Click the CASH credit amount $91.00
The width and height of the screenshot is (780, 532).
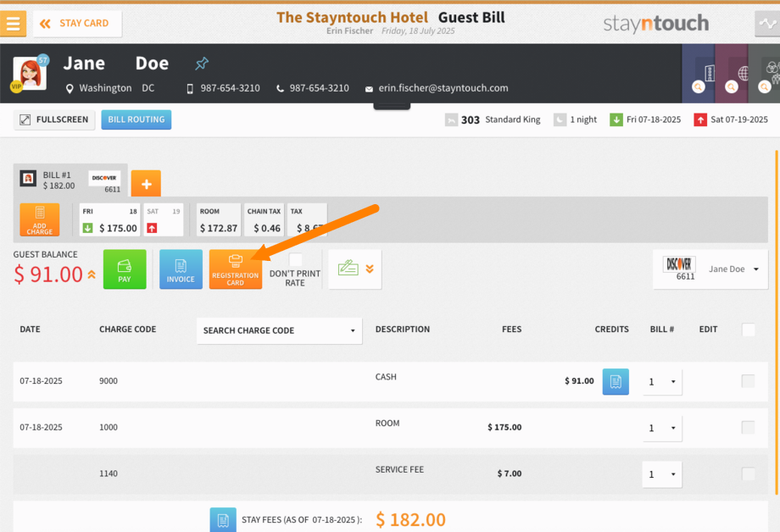tap(579, 381)
